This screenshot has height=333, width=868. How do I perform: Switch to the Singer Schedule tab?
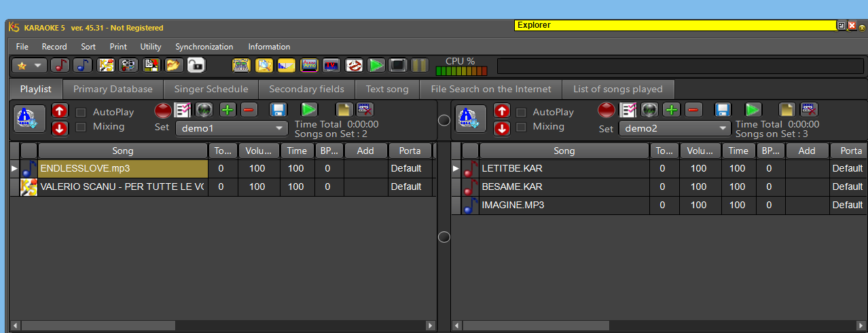coord(211,89)
